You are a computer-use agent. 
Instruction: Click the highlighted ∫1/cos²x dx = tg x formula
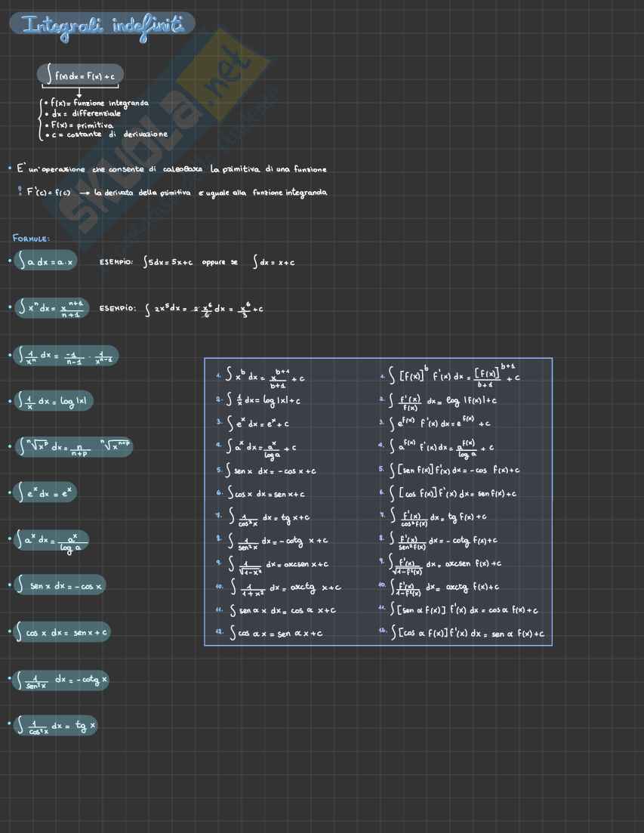[56, 726]
